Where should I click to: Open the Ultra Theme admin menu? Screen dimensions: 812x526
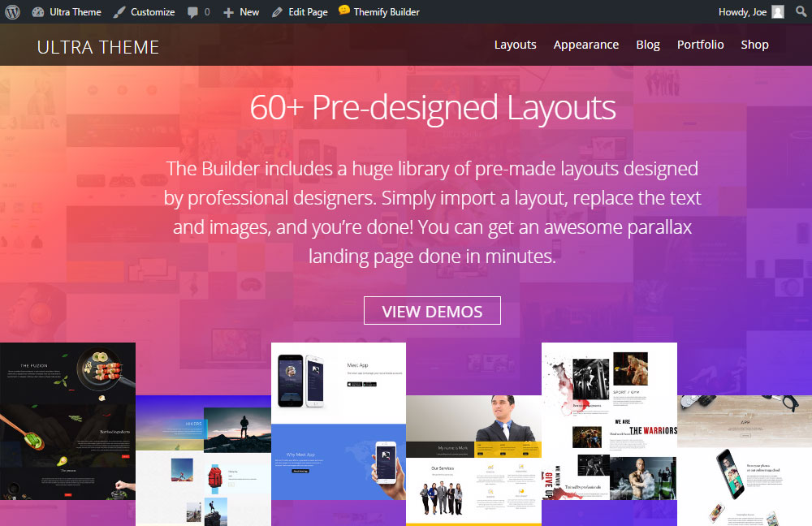pyautogui.click(x=75, y=12)
